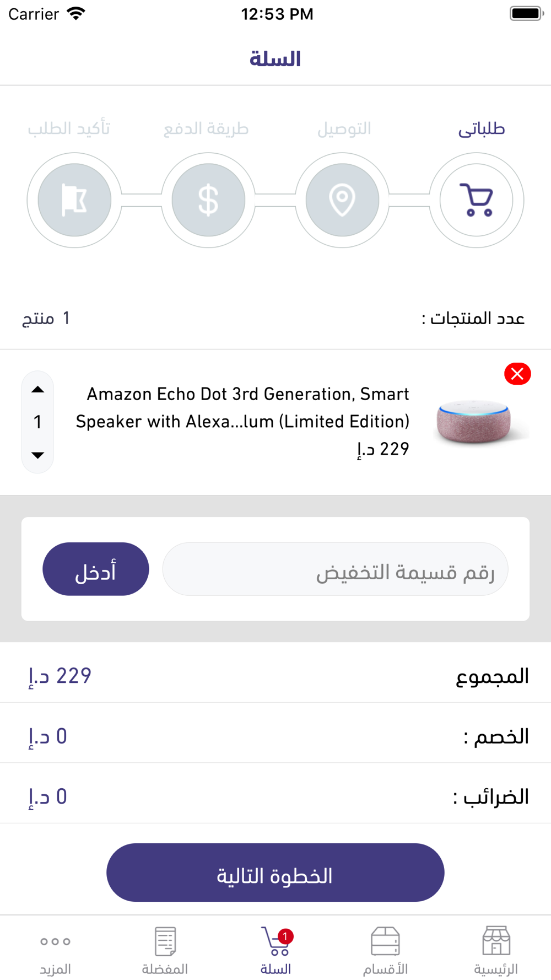Select the التوصيل delivery step label
Screen dimensions: 551x980
(x=344, y=129)
